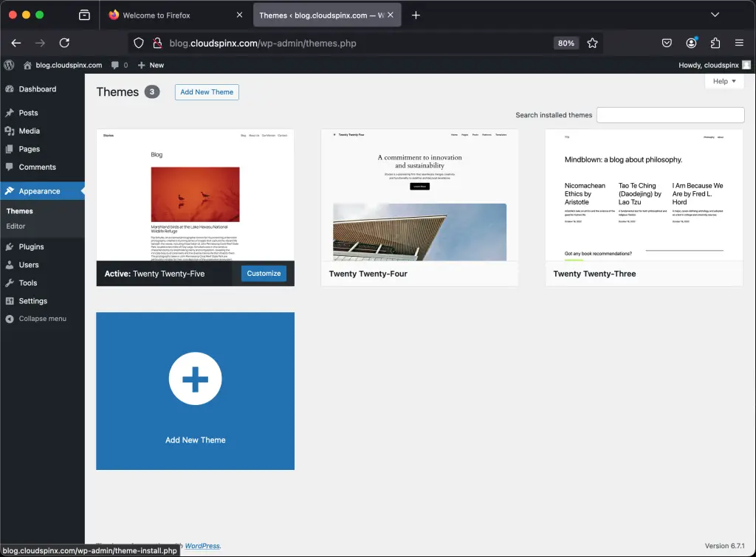Open Media via its sidebar icon
Viewport: 756px width, 557px height.
[11, 131]
